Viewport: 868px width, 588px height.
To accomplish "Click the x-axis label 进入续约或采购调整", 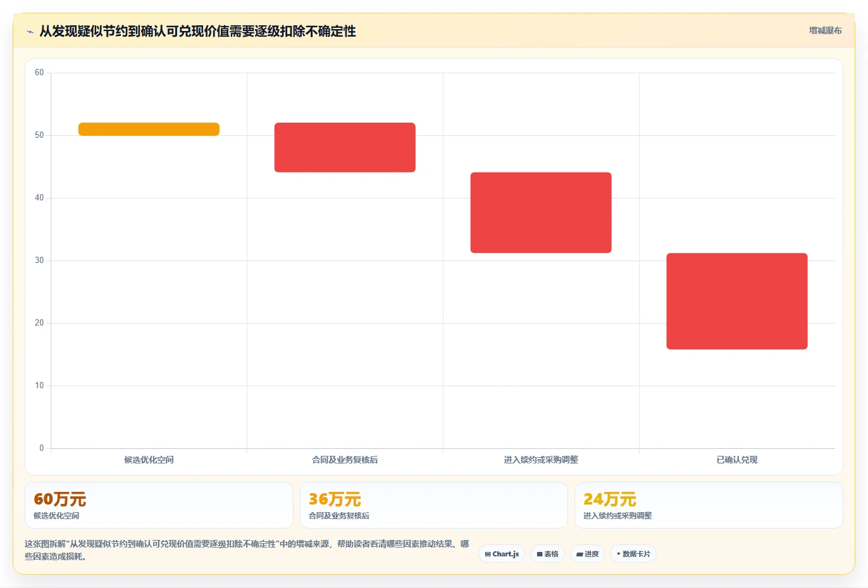I will pyautogui.click(x=541, y=460).
